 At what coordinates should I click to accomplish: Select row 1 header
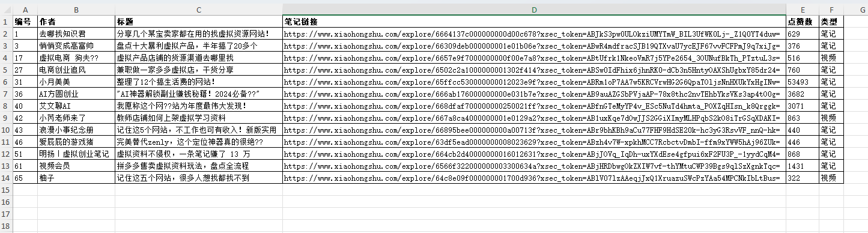(x=7, y=22)
